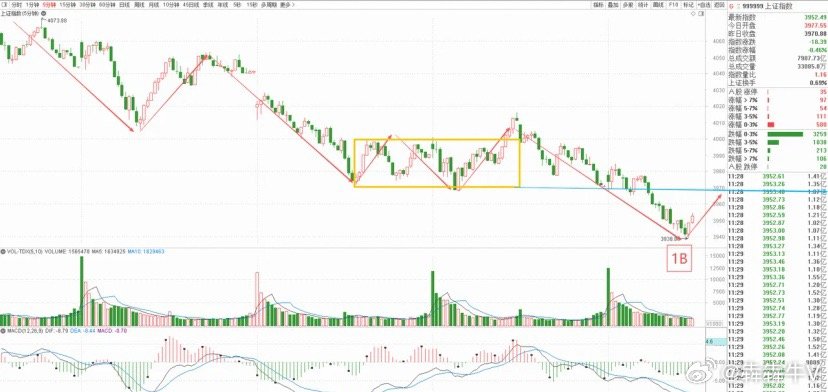Click the 今日开盘 value 3977.55

[x=815, y=25]
